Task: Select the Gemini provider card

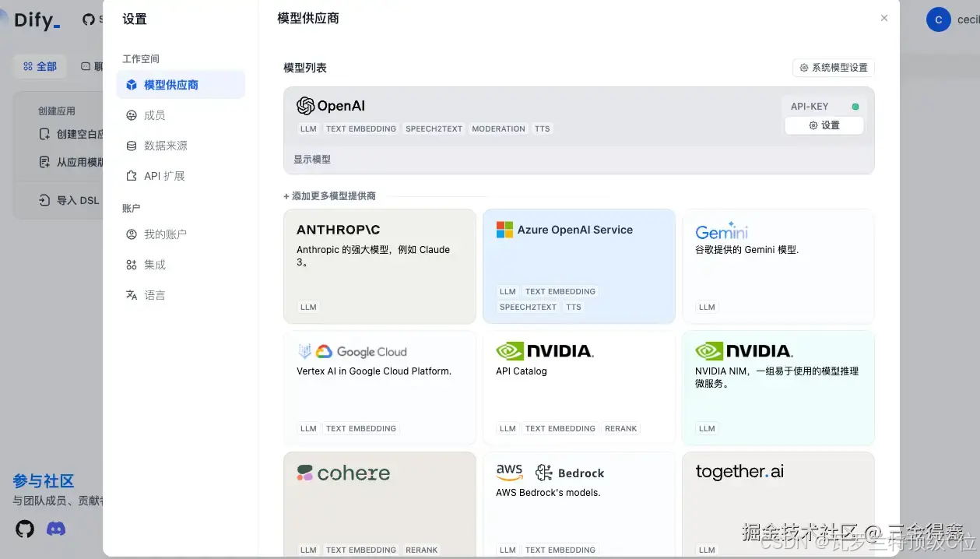Action: 778,266
